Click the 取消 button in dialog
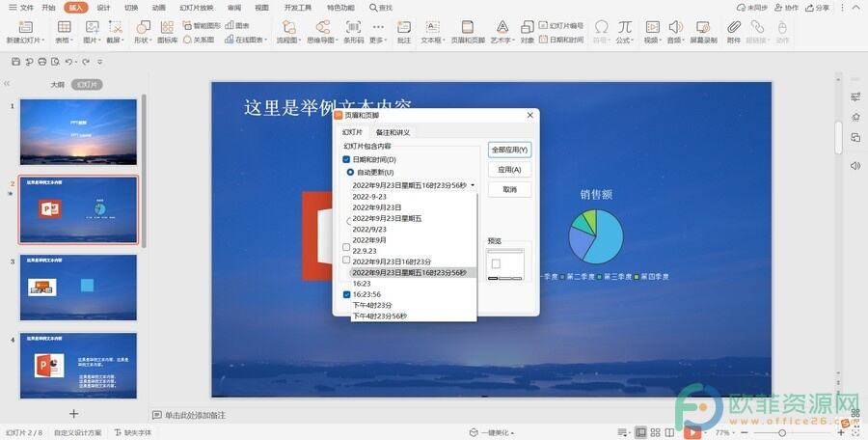This screenshot has height=440, width=868. [510, 189]
